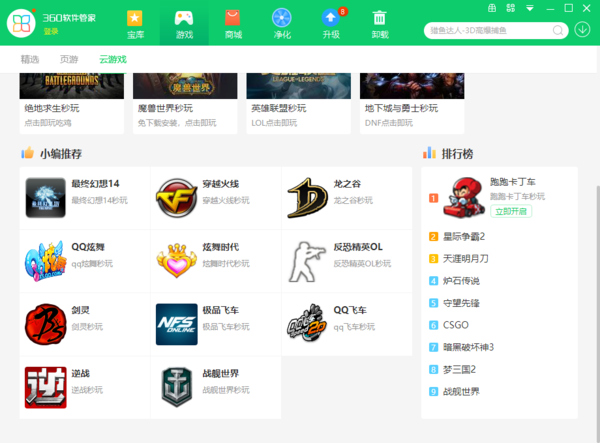This screenshot has height=443, width=600.
Task: Click the 逆战 red game icon
Action: click(x=46, y=388)
